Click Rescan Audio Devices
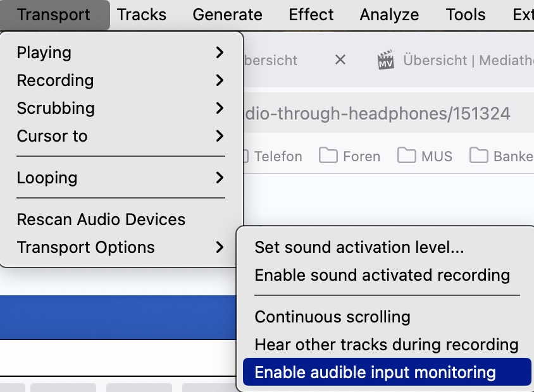 pyautogui.click(x=101, y=219)
